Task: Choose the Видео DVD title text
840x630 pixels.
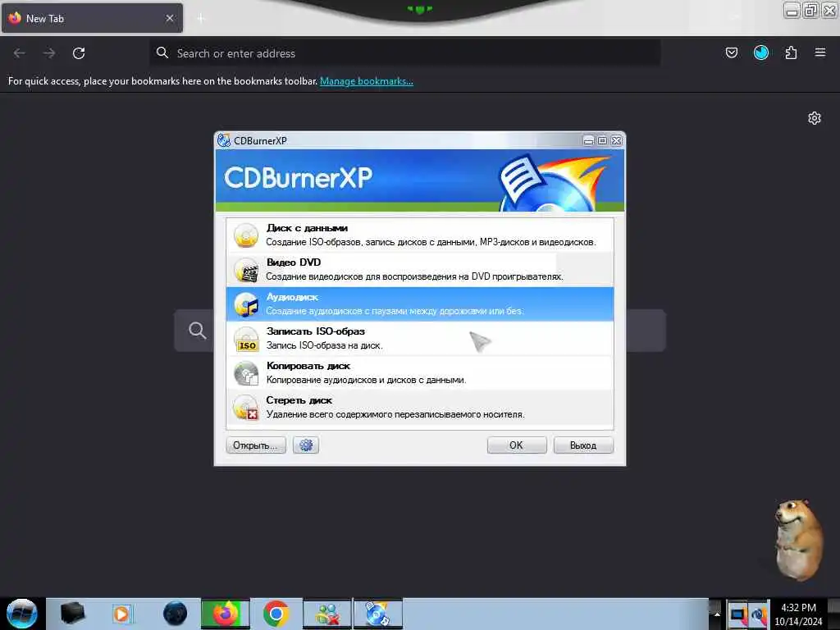Action: [294, 262]
